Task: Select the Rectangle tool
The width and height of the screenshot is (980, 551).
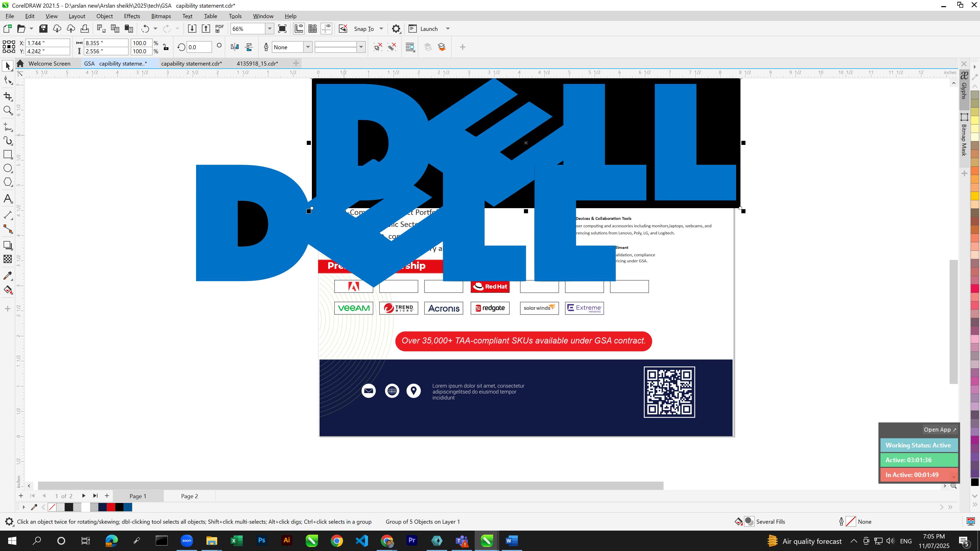Action: (x=8, y=154)
